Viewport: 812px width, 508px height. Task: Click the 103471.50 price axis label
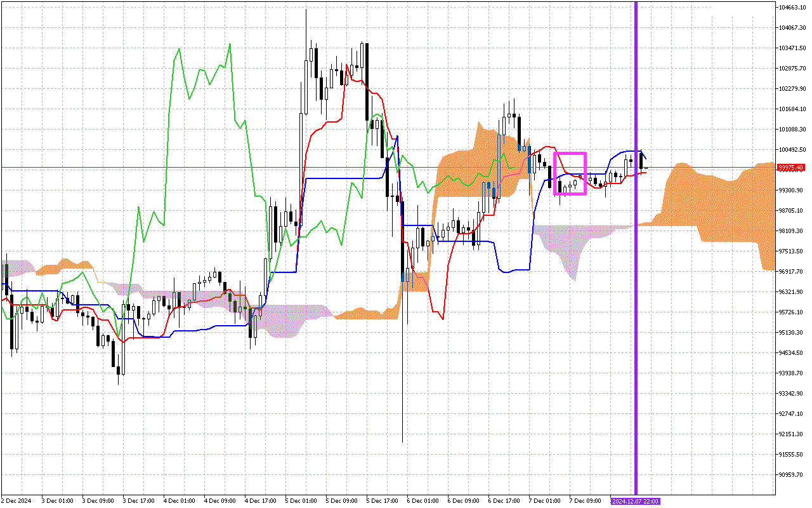(792, 48)
